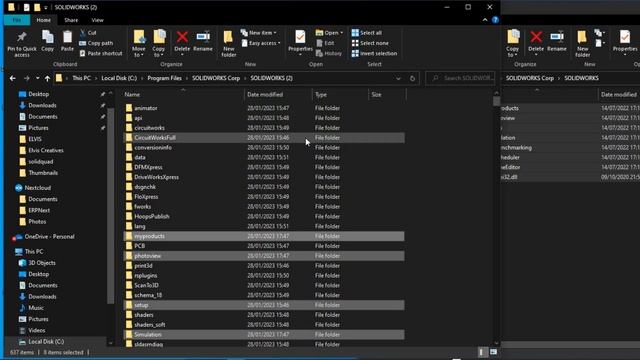Click Cut in Clipboard group

coord(88,33)
